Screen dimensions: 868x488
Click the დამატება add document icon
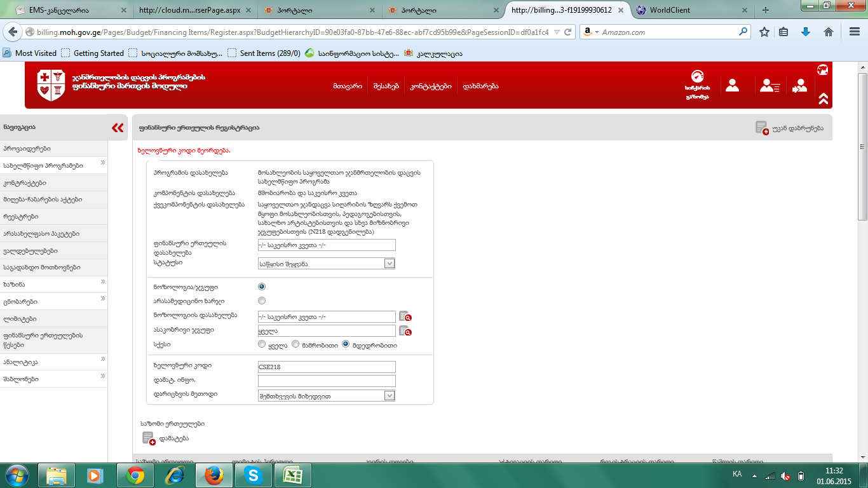[x=149, y=438]
